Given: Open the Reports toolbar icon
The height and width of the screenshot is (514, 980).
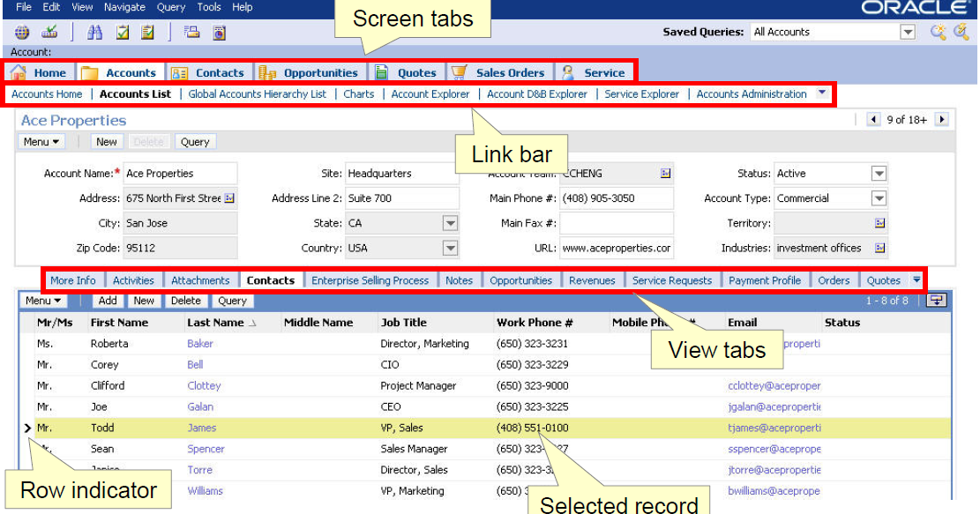Looking at the screenshot, I should point(220,32).
